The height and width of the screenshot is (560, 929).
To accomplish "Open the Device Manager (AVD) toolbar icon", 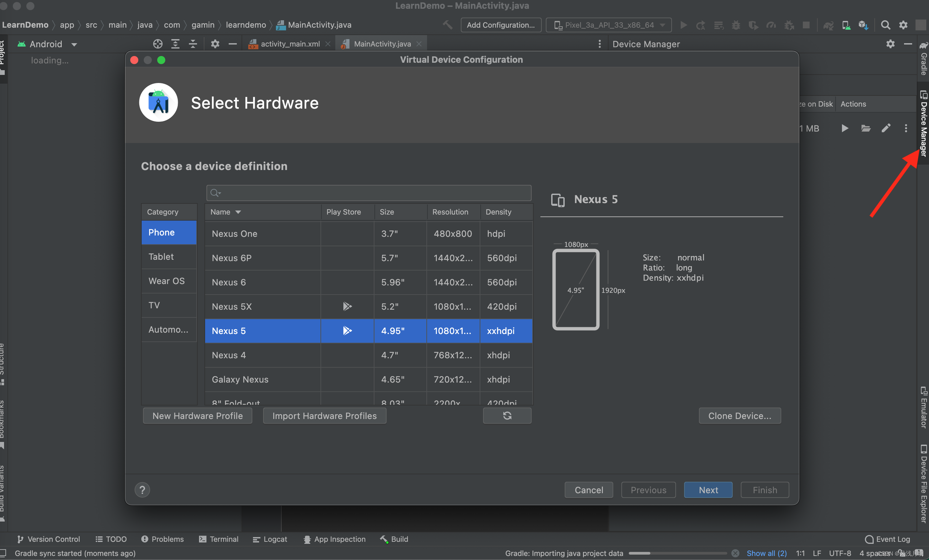I will click(846, 25).
